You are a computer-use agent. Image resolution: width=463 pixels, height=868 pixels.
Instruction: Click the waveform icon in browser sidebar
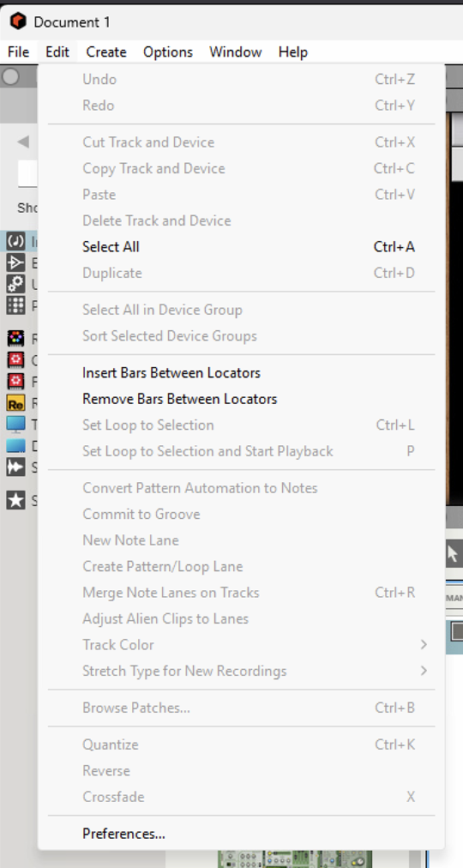click(15, 467)
